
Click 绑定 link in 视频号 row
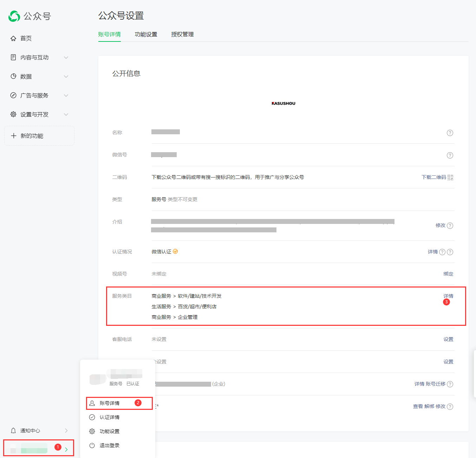click(448, 274)
